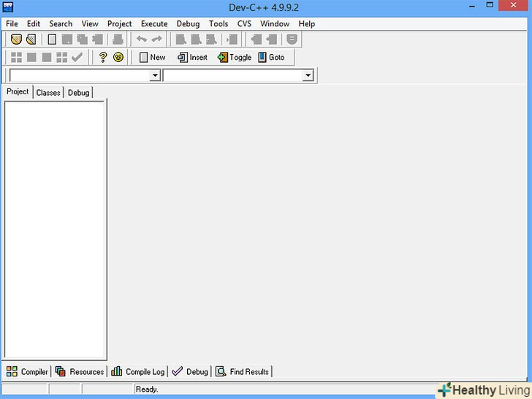
Task: Open the Resources bottom tab
Action: (x=80, y=371)
